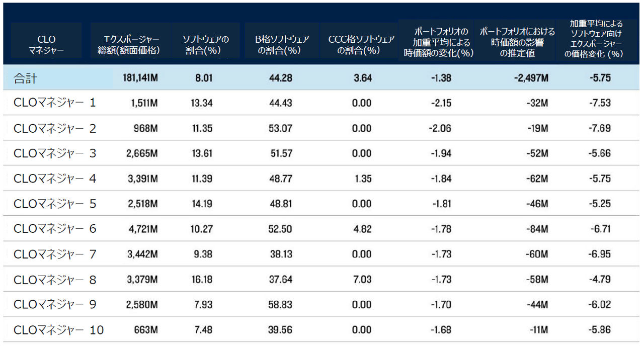644x349 pixels.
Task: Click the 7.03 CCC-rated software cell
Action: tap(361, 280)
